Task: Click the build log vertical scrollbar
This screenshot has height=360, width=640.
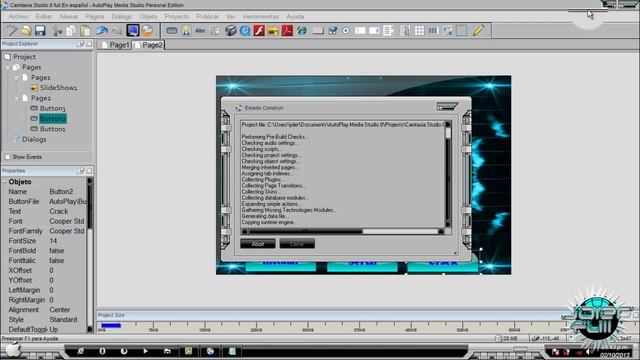Action: (448, 174)
